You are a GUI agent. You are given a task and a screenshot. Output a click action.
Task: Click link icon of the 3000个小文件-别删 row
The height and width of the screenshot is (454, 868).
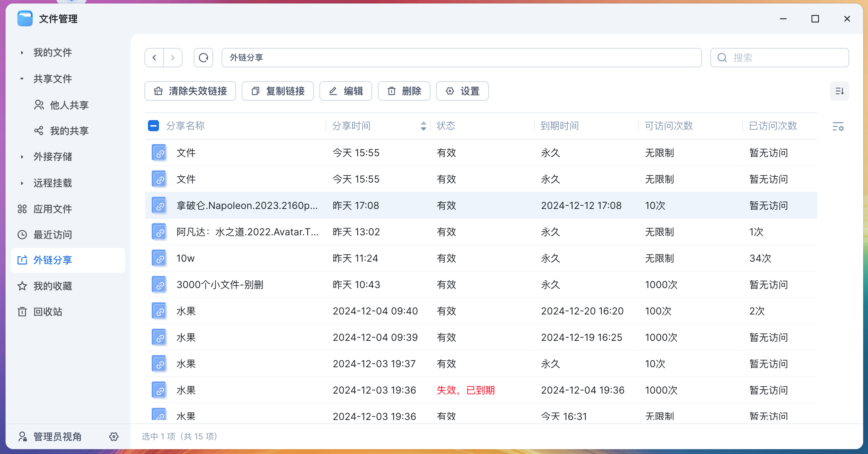click(x=159, y=285)
